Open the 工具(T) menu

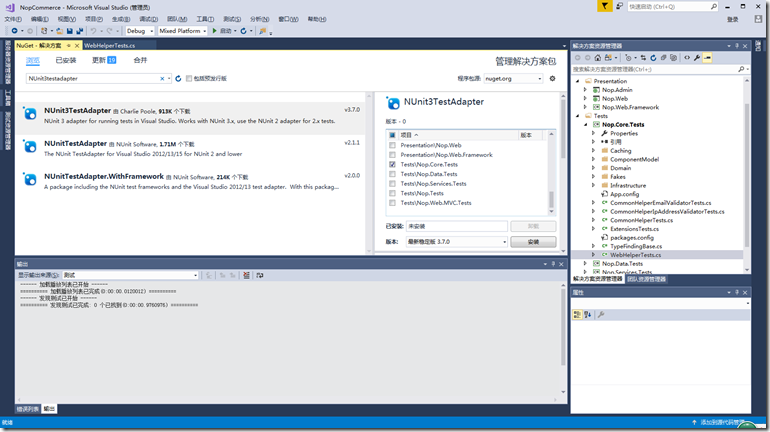point(205,19)
